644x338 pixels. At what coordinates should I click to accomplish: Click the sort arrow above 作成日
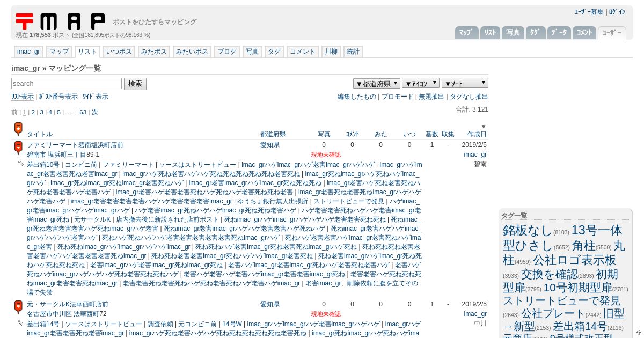pyautogui.click(x=483, y=127)
